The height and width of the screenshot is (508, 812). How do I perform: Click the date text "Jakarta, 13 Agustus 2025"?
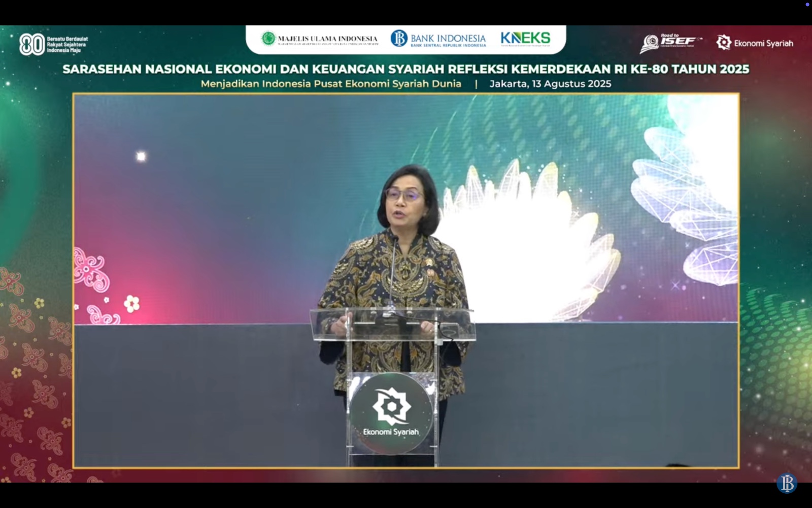point(550,84)
